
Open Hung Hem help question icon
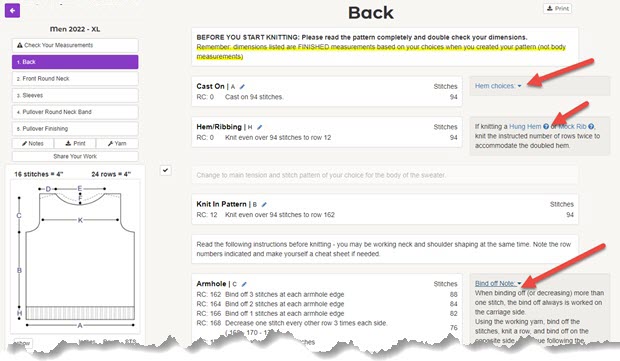(546, 127)
